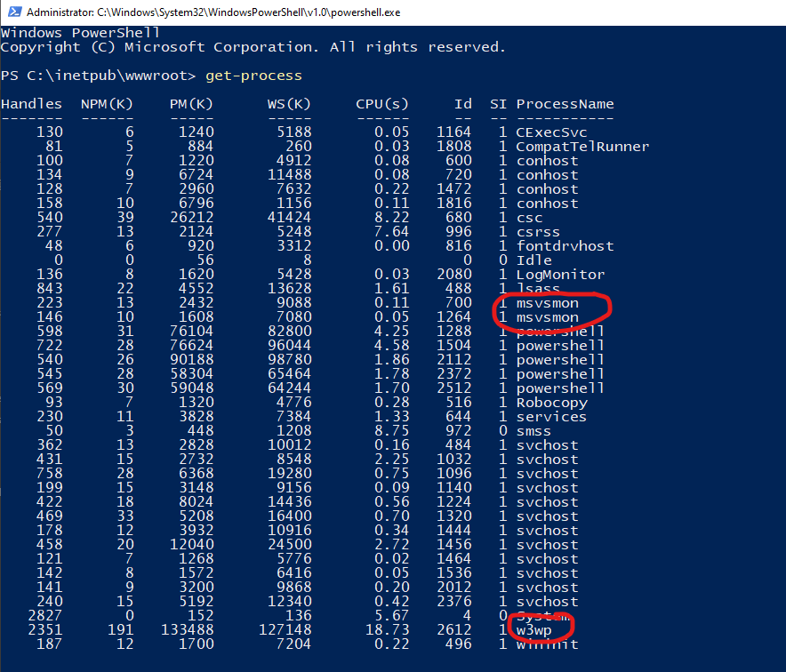Select the Handles column header
786x672 pixels.
32,104
